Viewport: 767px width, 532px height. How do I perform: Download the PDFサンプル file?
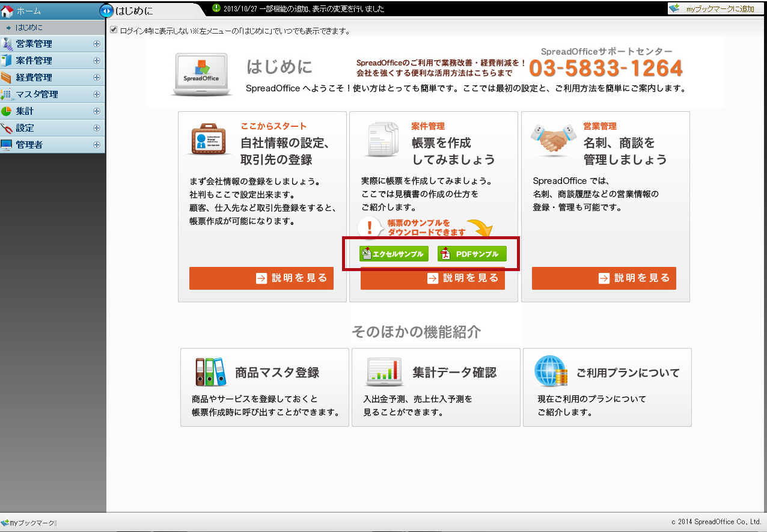(472, 254)
